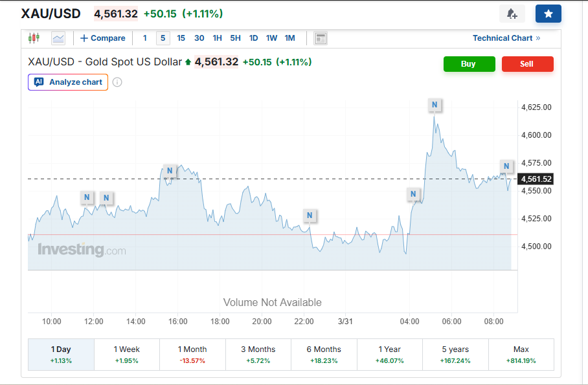Click the star watchlist icon
Screen dimensions: 588x385
[548, 14]
